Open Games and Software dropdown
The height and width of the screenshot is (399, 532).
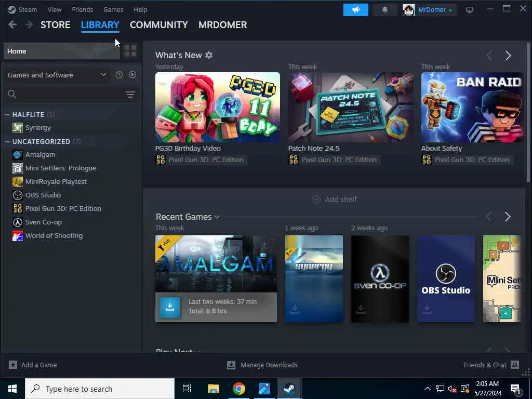click(x=56, y=75)
